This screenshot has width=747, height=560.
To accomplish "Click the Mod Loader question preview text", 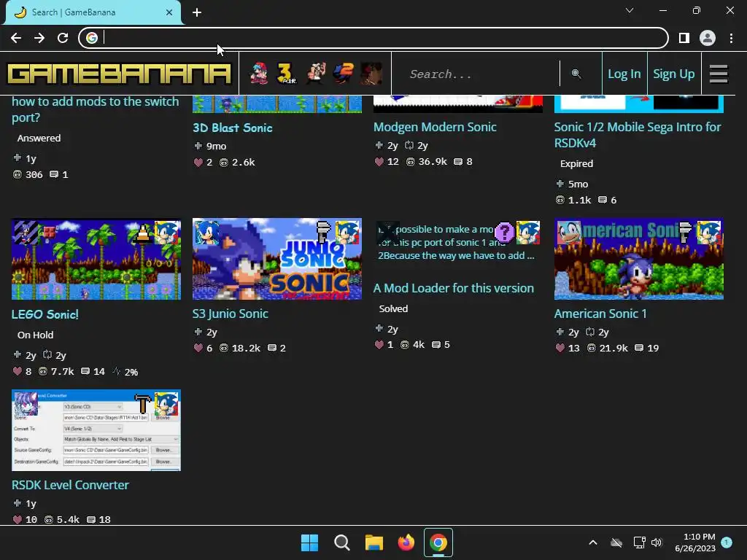I will (x=456, y=243).
